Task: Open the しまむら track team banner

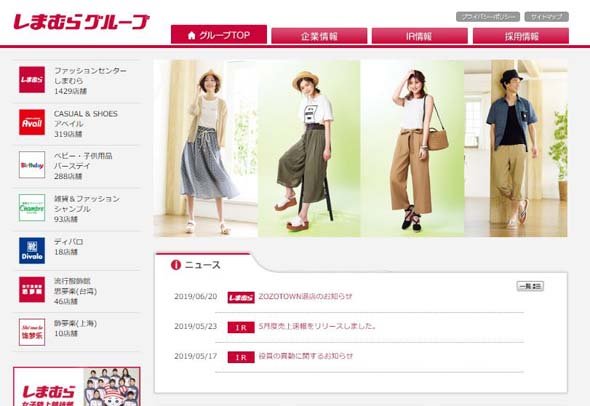Action: click(77, 386)
